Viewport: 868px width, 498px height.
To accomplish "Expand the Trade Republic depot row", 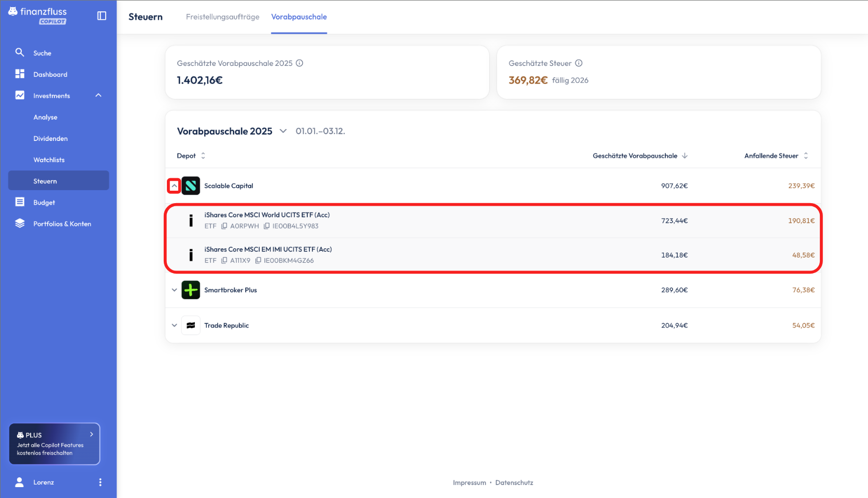I will 174,325.
